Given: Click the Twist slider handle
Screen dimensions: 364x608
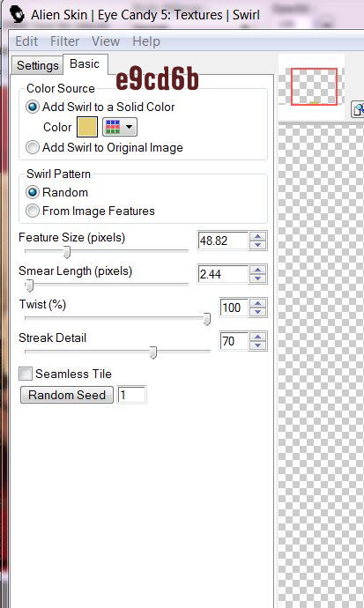Looking at the screenshot, I should (x=207, y=319).
